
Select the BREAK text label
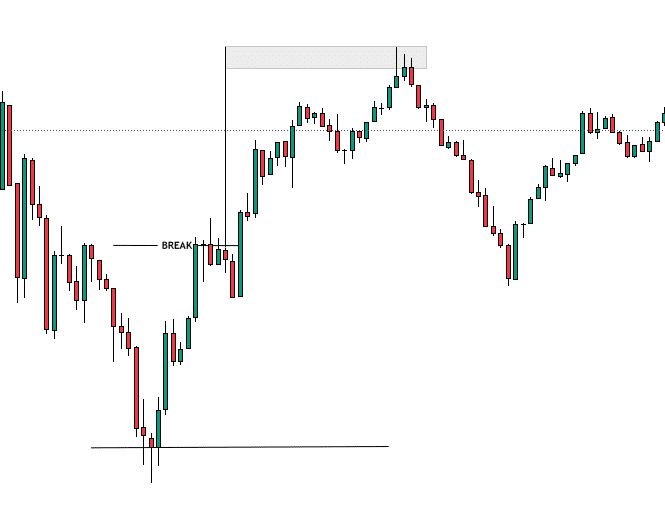177,246
